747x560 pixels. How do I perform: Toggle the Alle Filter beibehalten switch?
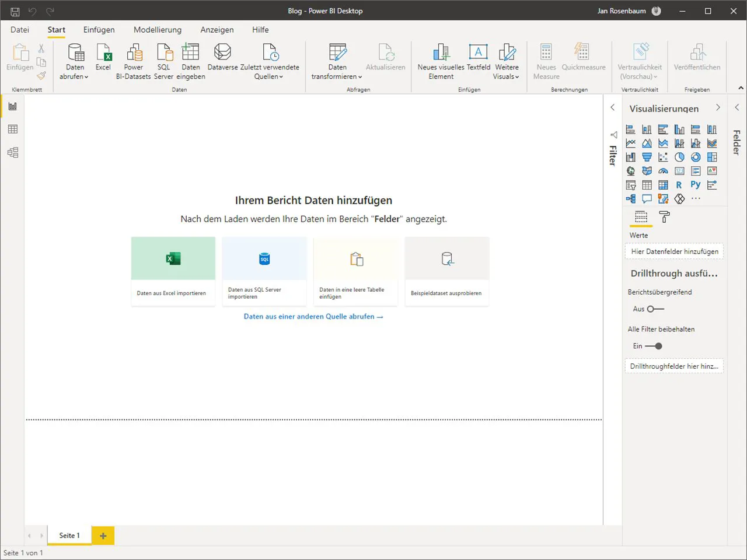click(x=654, y=346)
